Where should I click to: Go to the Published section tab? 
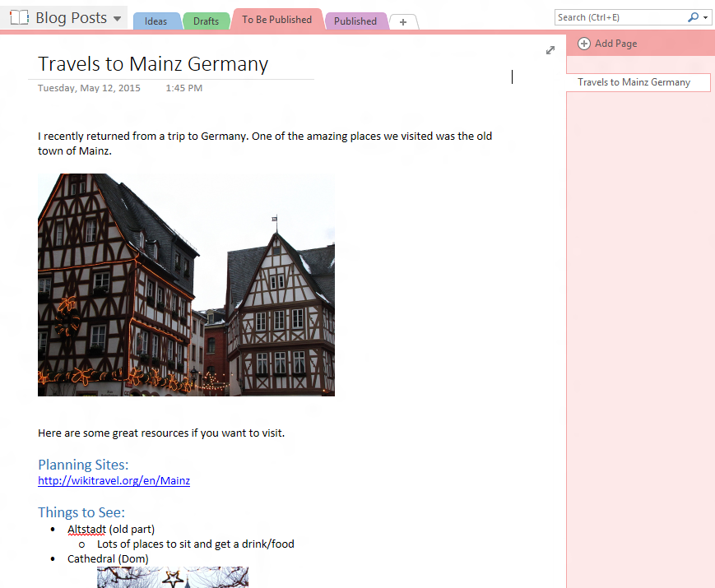(x=355, y=21)
